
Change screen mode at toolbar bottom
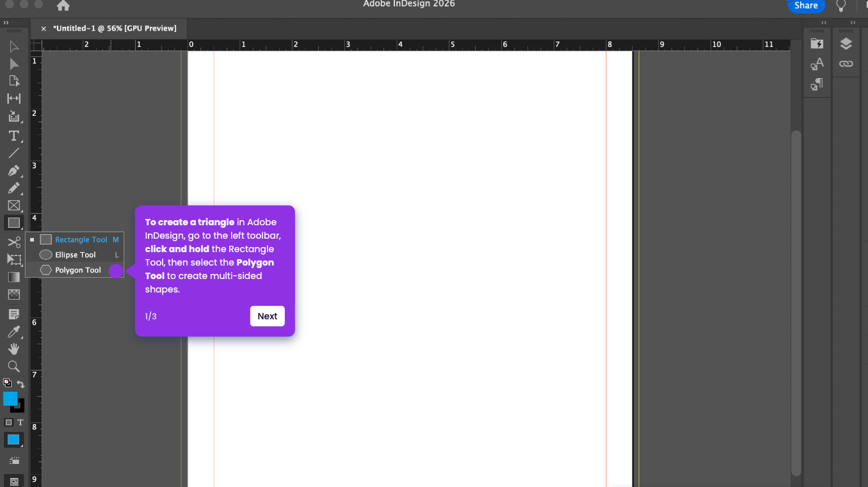tap(14, 481)
